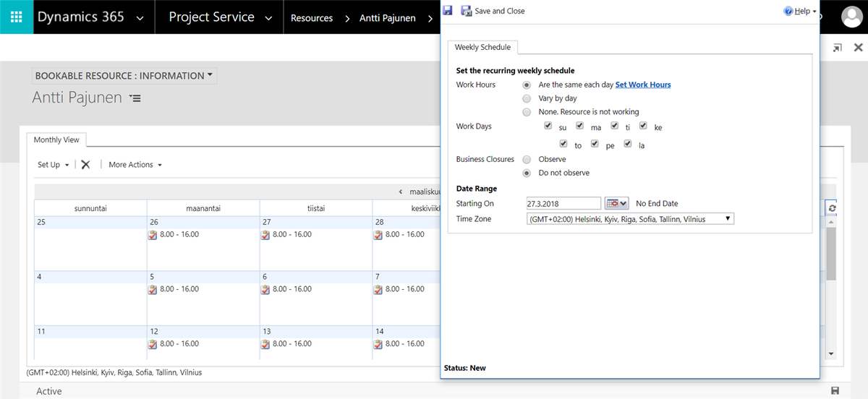Click the Active status text
This screenshot has height=399, width=868.
click(x=49, y=391)
